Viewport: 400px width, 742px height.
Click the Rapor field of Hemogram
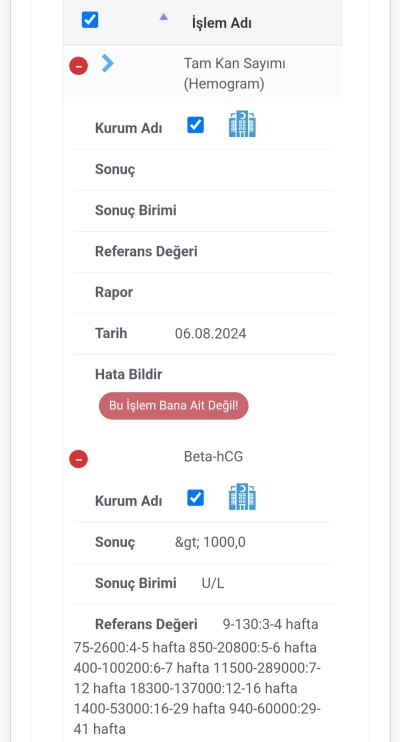tap(203, 292)
